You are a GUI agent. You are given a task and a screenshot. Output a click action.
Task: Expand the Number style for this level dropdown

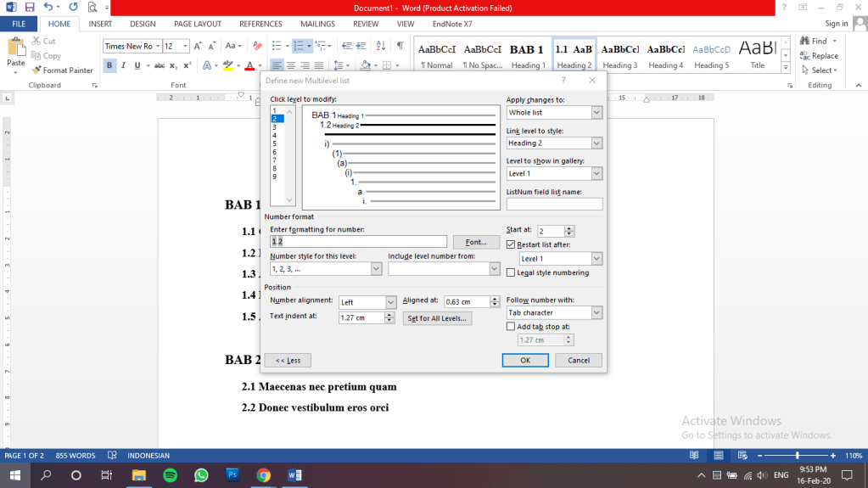(376, 269)
